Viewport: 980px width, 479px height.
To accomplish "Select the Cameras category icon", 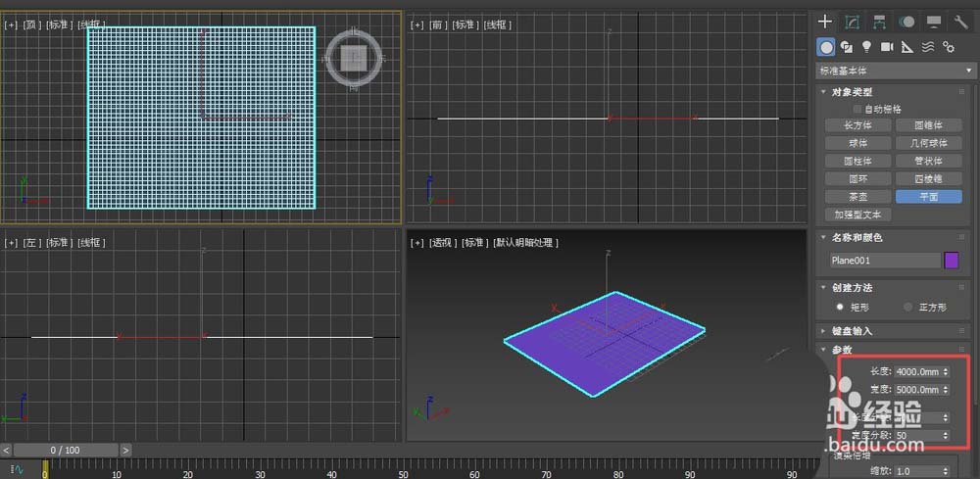I will pyautogui.click(x=887, y=47).
